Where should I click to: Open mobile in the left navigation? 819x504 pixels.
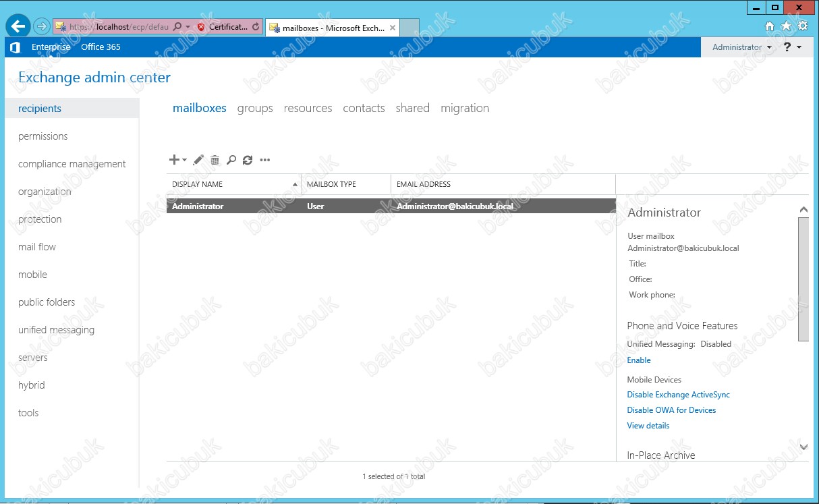32,275
